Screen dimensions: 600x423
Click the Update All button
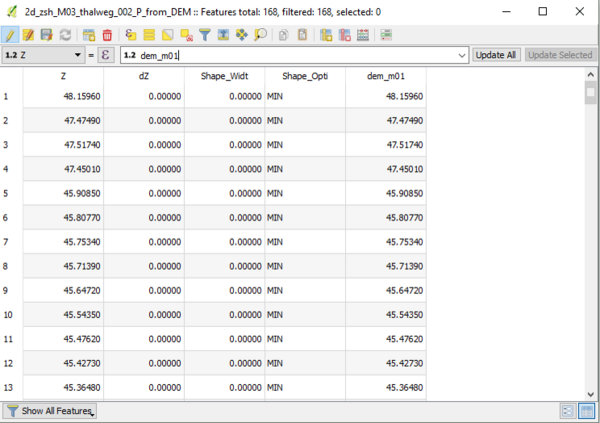click(496, 55)
